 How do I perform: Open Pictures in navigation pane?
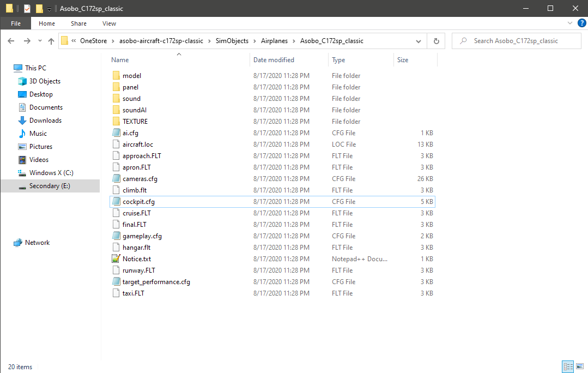[x=41, y=147]
